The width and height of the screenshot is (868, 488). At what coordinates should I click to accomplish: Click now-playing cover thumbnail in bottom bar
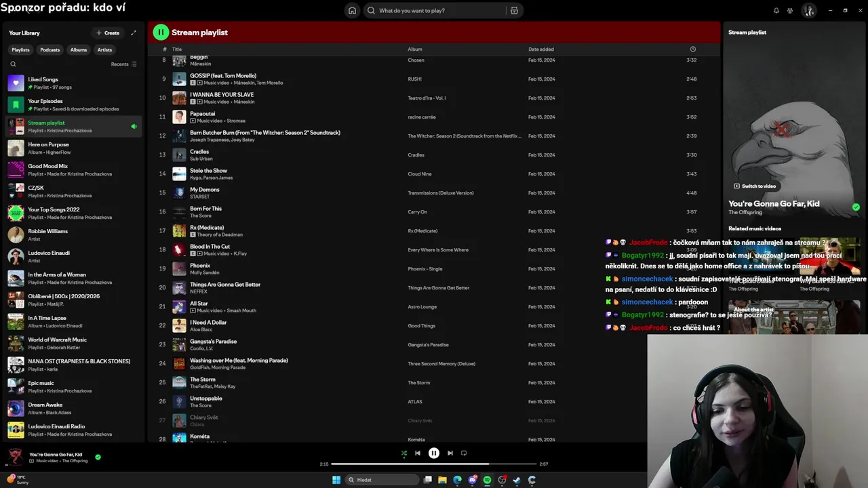coord(15,457)
